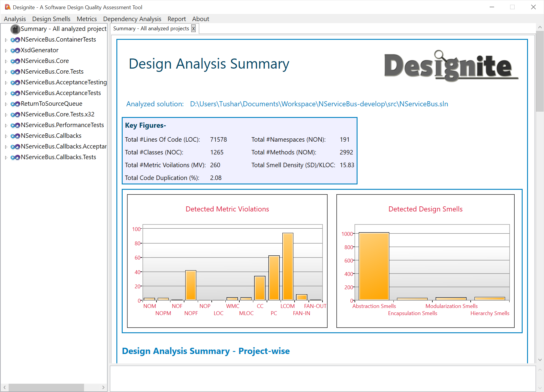Select NServiceBus.Callbacks in project tree

51,136
